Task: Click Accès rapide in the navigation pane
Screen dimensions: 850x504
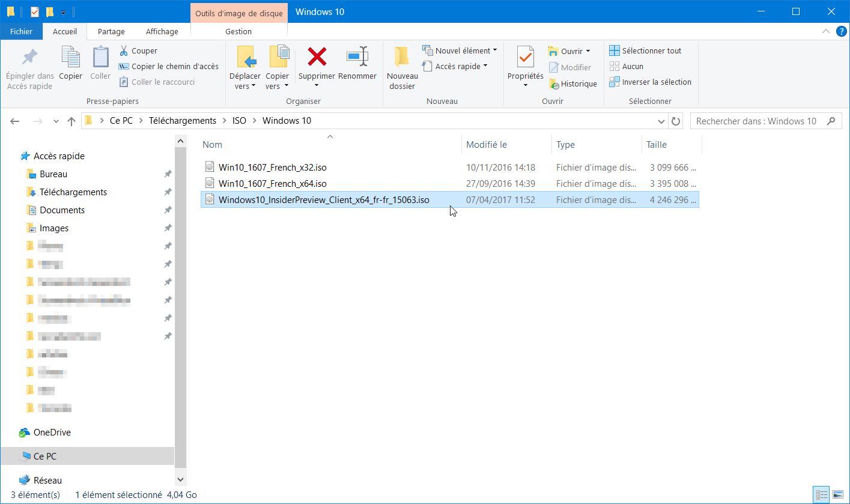Action: coord(59,156)
